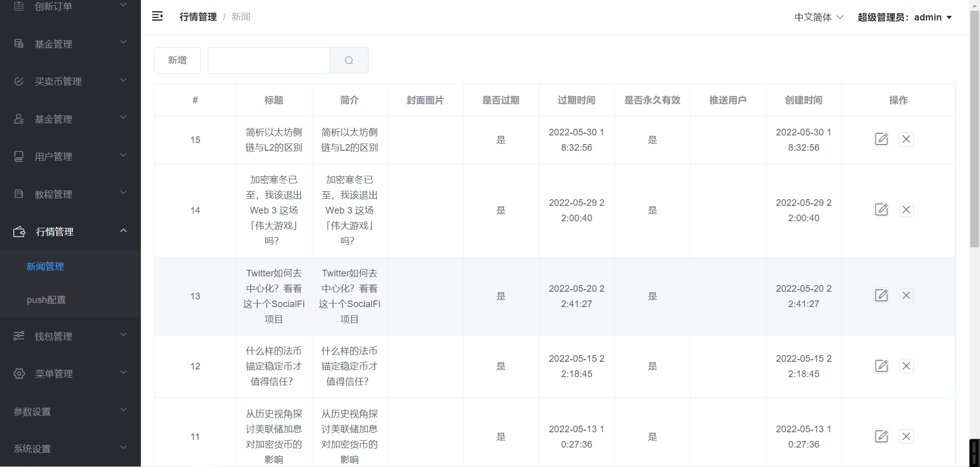
Task: Edit news row 13 with pencil icon
Action: coord(881,296)
